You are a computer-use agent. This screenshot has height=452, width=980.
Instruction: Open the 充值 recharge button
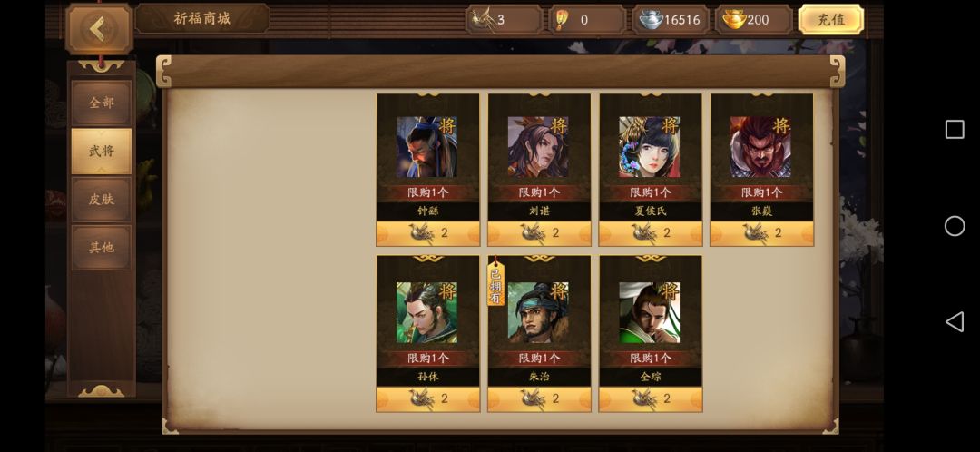click(x=830, y=19)
